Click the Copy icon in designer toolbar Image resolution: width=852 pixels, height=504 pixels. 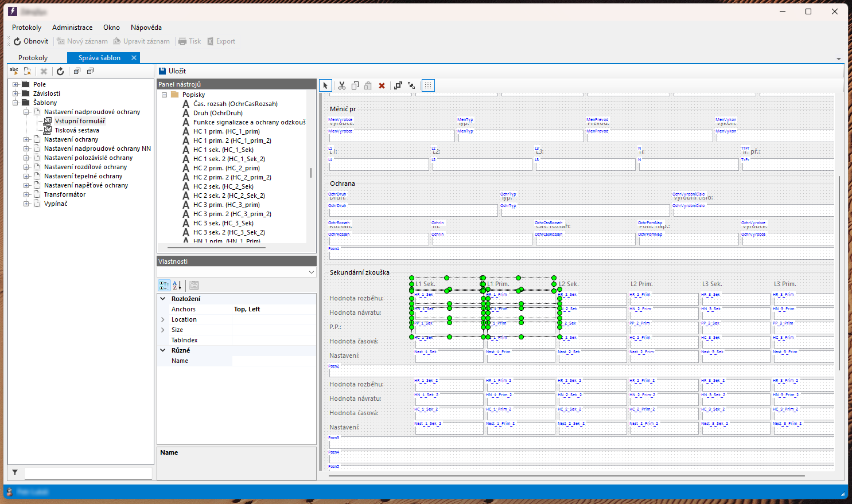pos(355,85)
